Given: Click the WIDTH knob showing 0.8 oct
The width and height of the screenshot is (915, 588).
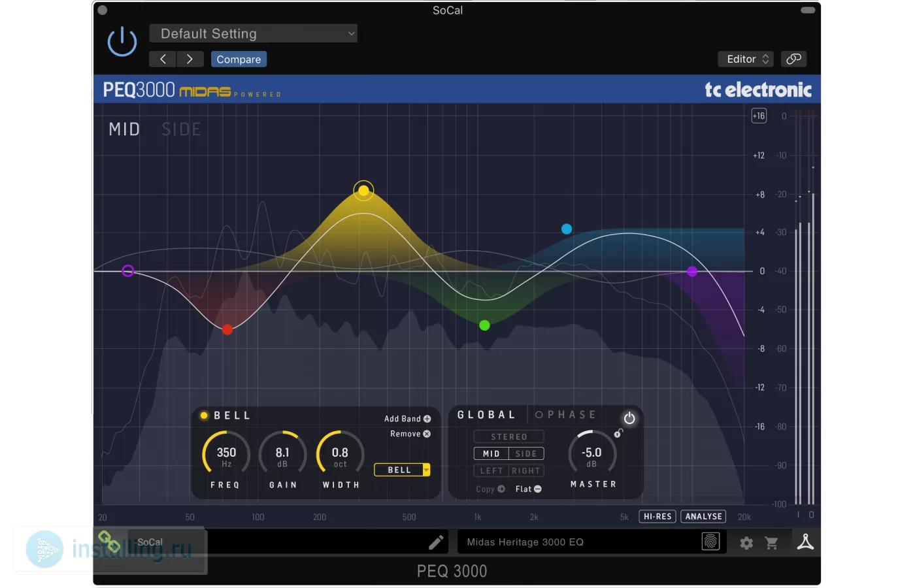Looking at the screenshot, I should pos(340,452).
